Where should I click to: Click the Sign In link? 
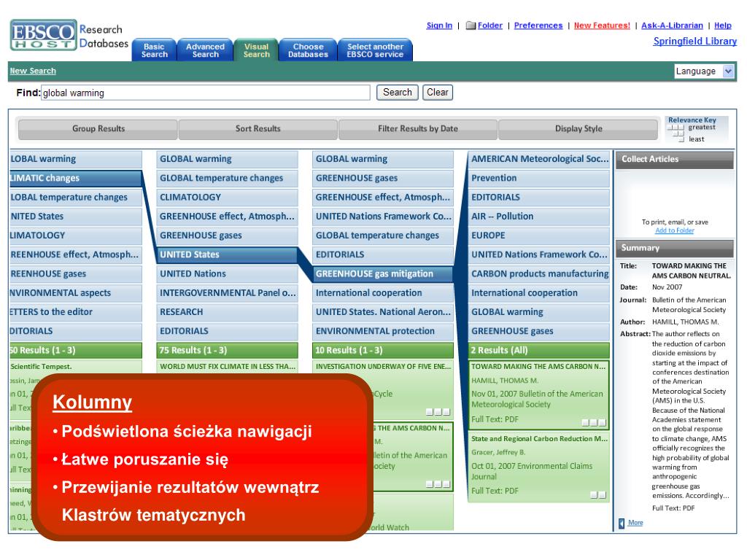point(439,26)
